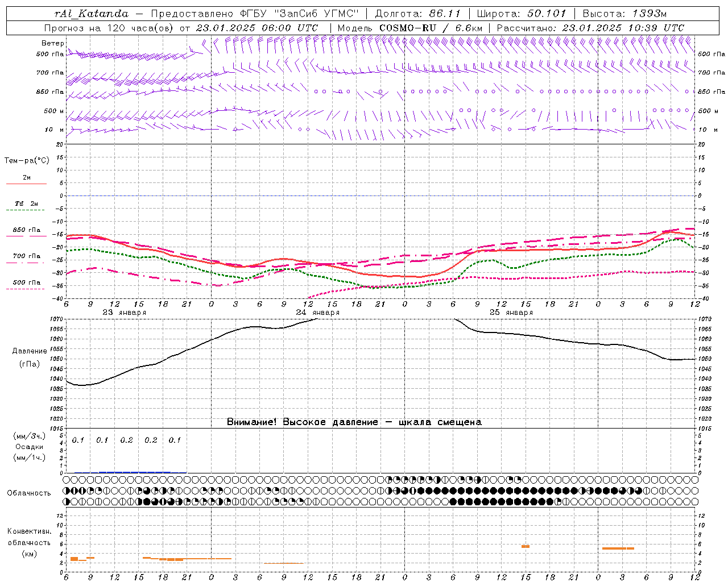
Task: Click the Ветер panel label
Action: (x=52, y=43)
